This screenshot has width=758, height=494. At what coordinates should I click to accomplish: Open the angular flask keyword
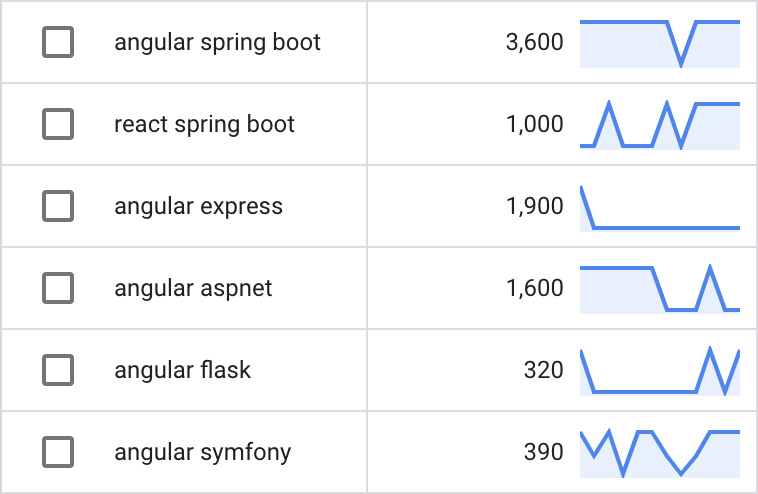183,370
